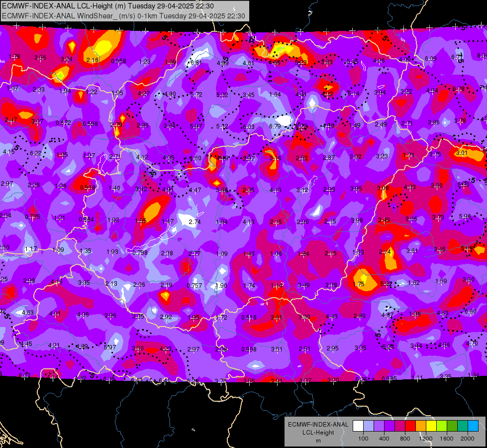
Task: Click the wind shear value 2.74
Action: [195, 222]
